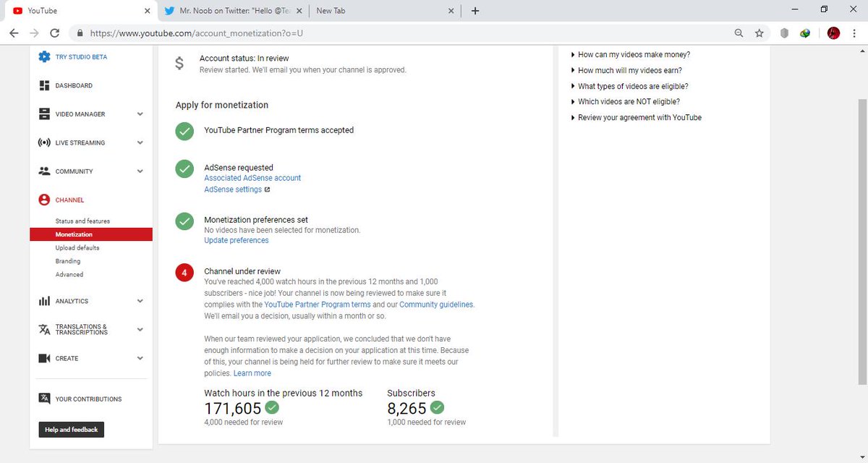Expand 'How much will my videos earn?'

[x=626, y=70]
